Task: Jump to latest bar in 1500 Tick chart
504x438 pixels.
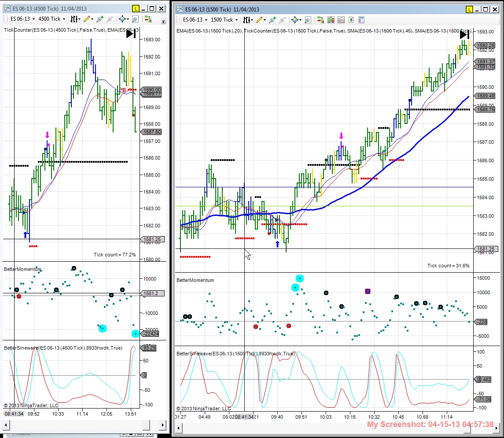Action: (x=464, y=34)
